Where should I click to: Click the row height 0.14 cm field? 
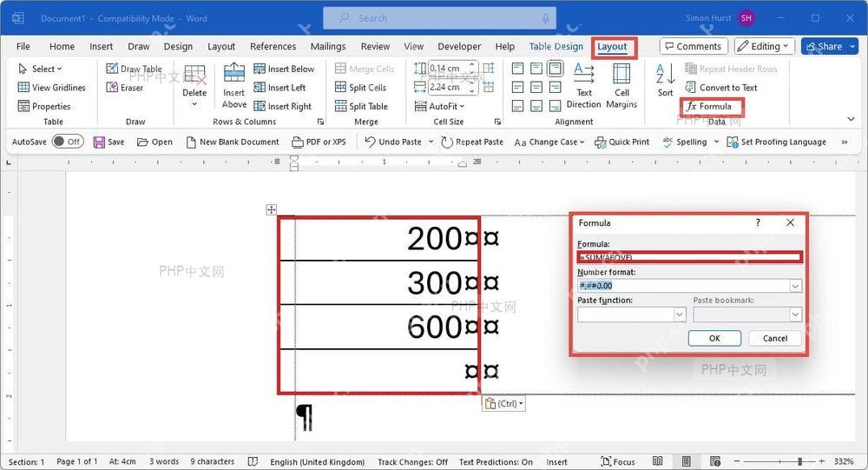pos(449,68)
